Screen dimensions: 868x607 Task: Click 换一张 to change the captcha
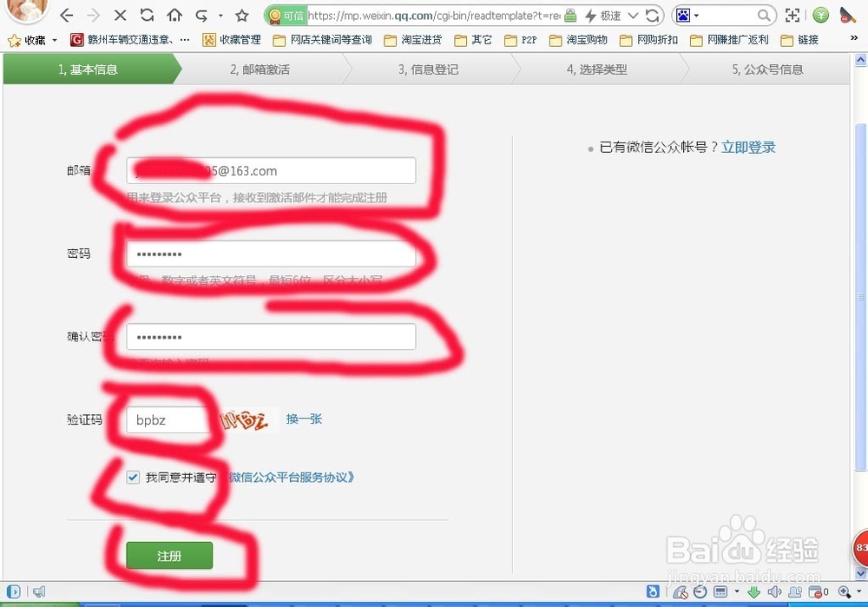click(304, 419)
